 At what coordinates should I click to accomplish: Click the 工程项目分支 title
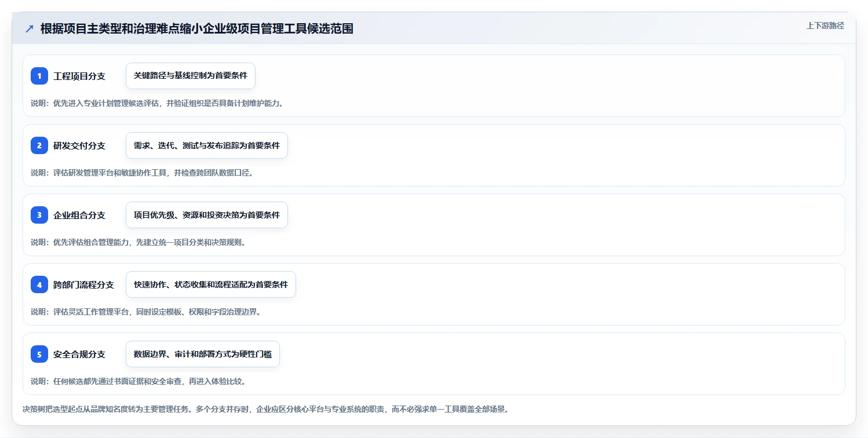pyautogui.click(x=79, y=76)
